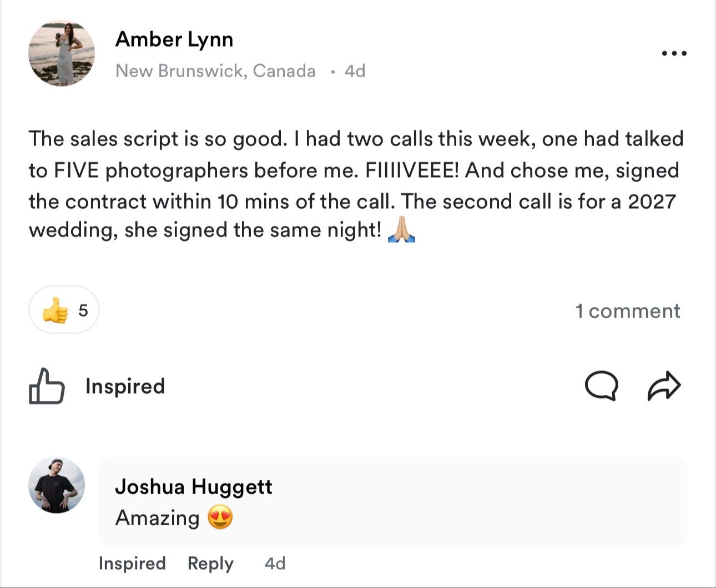
Task: Open Joshua Huggett's profile picture
Action: click(x=57, y=485)
